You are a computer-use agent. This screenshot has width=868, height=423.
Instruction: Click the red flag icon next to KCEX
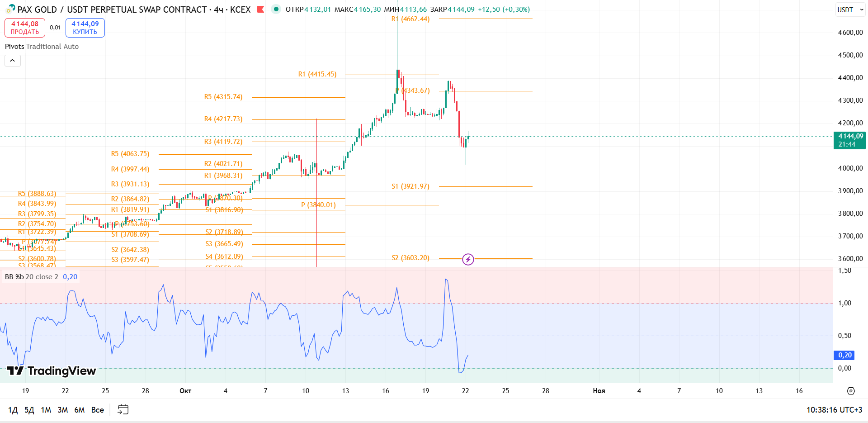click(260, 9)
